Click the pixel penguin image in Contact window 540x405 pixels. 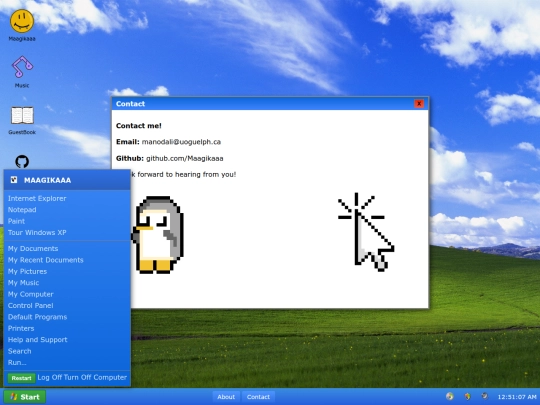point(157,235)
